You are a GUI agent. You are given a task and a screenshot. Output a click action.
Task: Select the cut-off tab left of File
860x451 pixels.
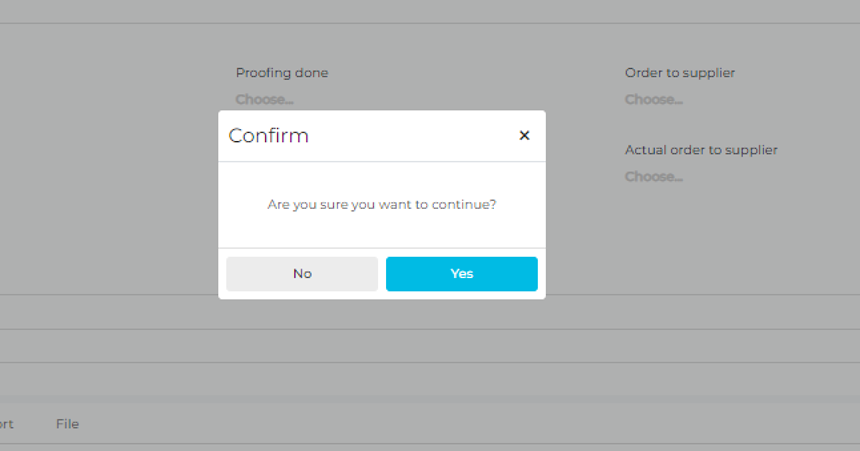(7, 424)
